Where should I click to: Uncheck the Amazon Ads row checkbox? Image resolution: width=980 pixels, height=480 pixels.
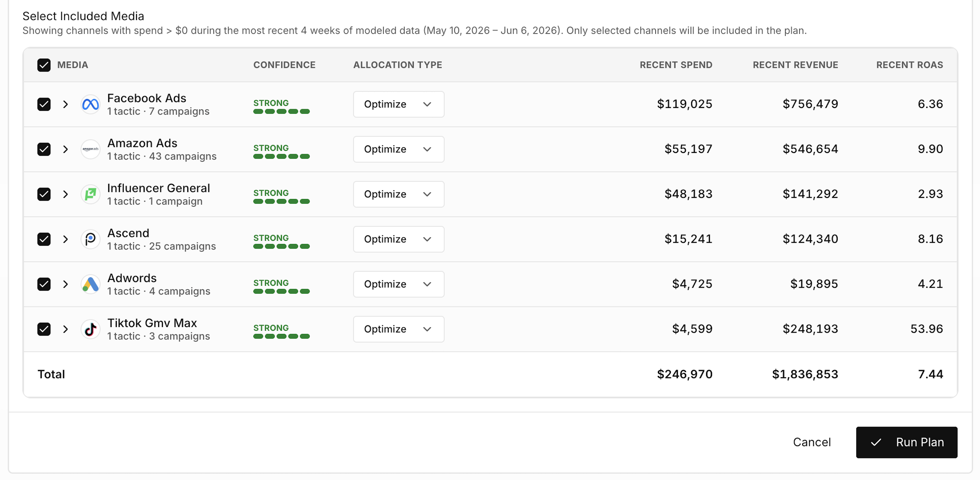point(44,149)
